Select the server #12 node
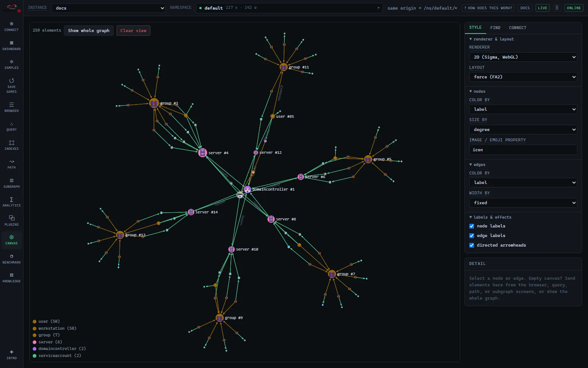Screen dimensions: 588x368 tap(256, 152)
